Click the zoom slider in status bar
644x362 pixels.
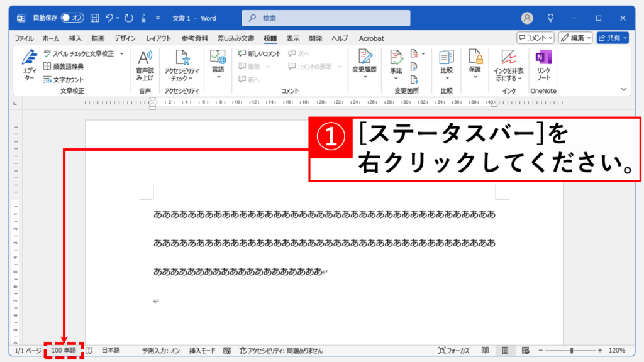(571, 350)
